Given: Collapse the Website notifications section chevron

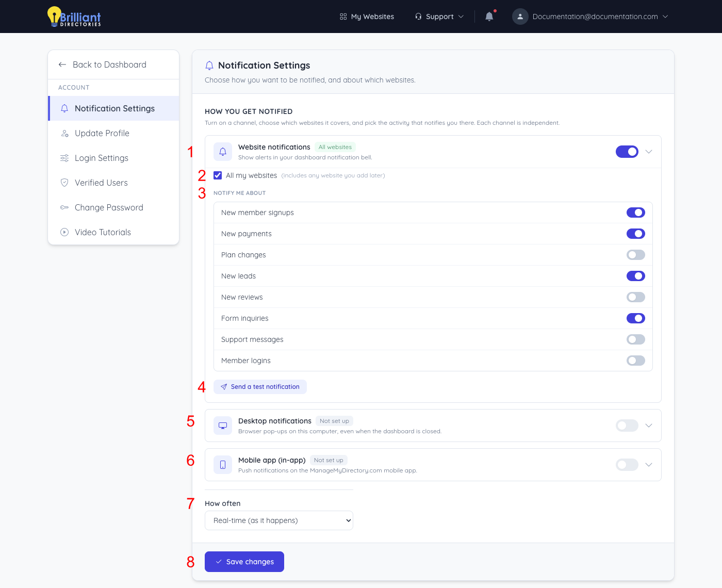Looking at the screenshot, I should click(649, 152).
